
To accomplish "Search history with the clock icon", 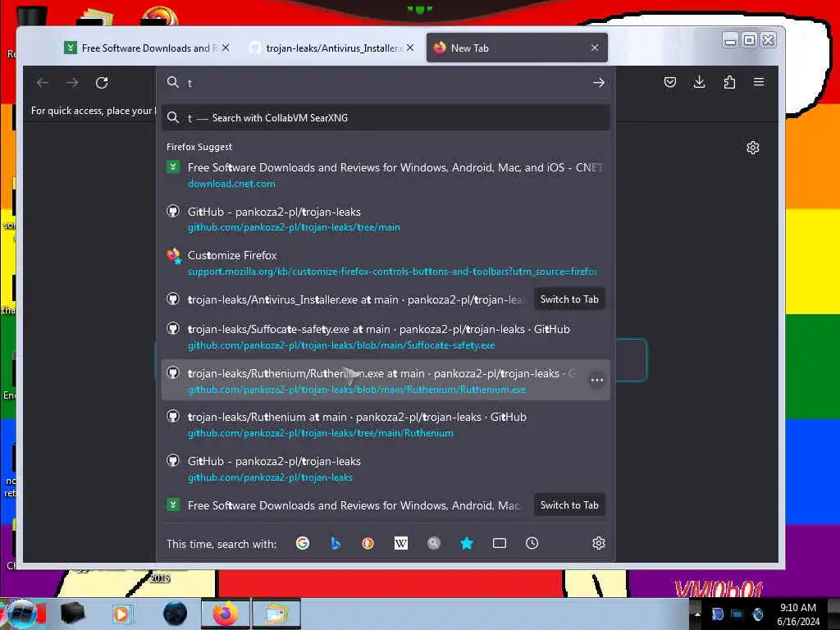I will pyautogui.click(x=532, y=543).
